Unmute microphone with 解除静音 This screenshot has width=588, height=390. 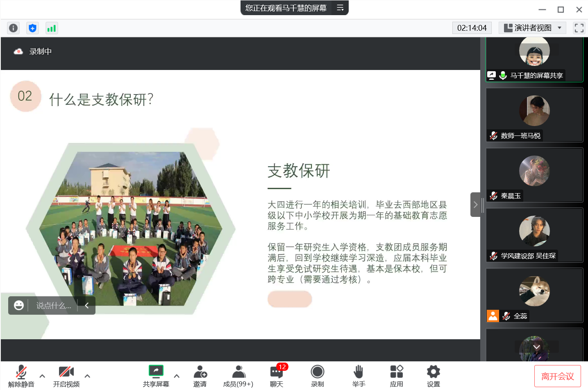21,376
